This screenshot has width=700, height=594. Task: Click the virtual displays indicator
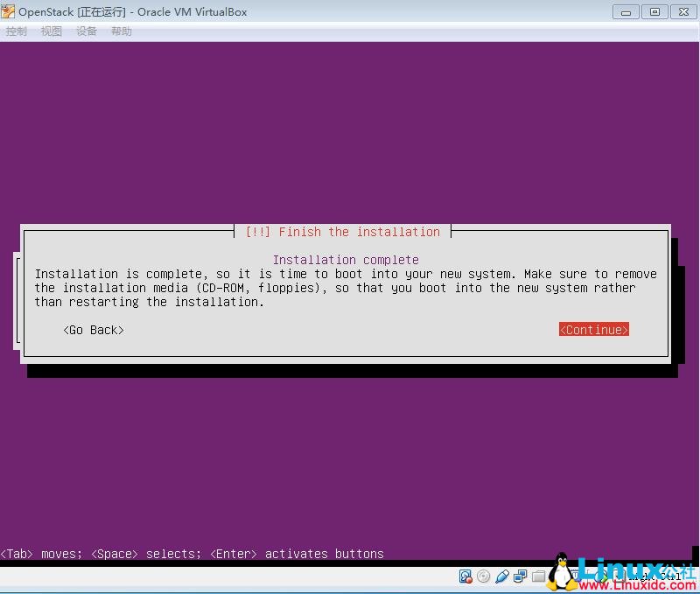click(x=521, y=576)
